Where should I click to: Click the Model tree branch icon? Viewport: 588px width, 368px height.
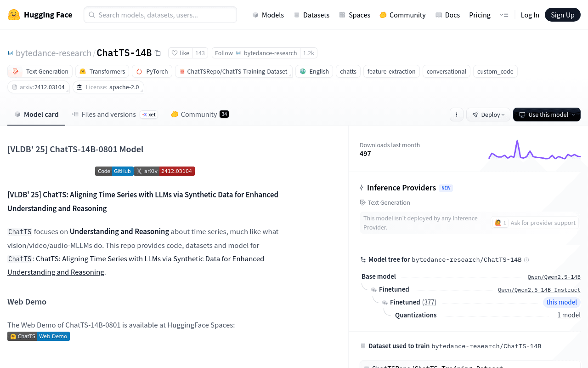[x=363, y=260]
